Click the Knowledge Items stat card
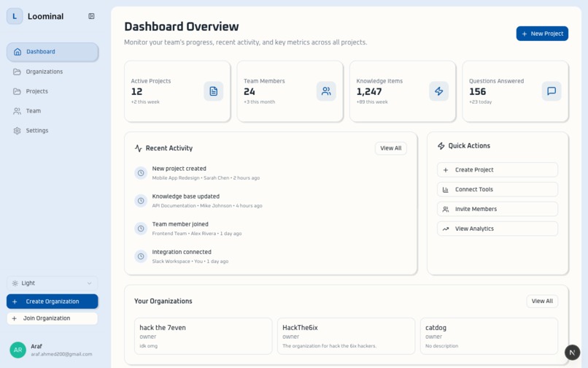The image size is (588, 368). coord(403,91)
